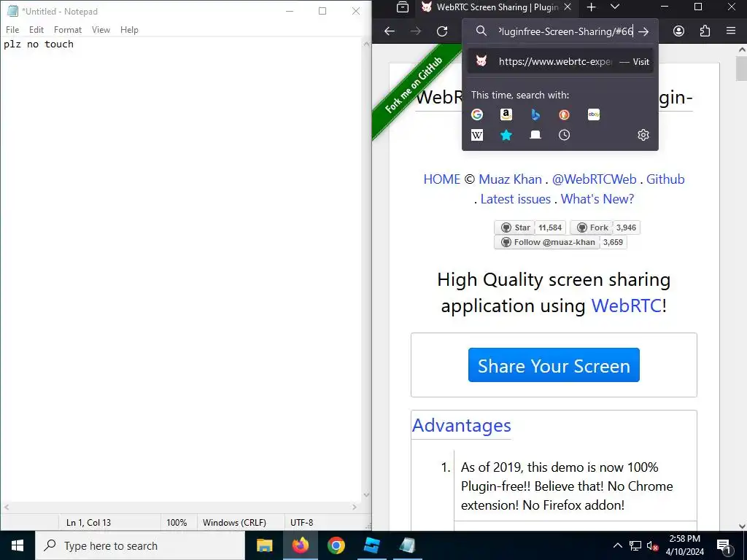
Task: Click Windows Start button
Action: point(18,545)
